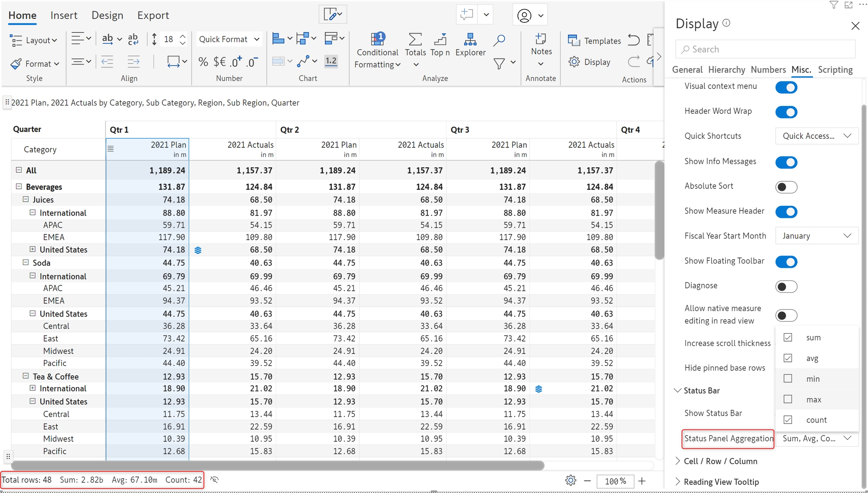Click the percent number format icon
This screenshot has width=868, height=493.
[x=203, y=62]
